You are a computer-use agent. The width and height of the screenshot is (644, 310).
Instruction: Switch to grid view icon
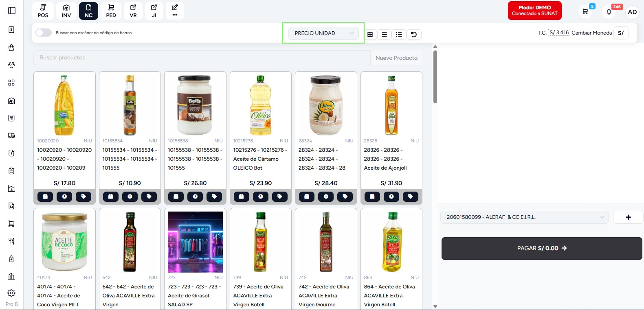pos(370,35)
